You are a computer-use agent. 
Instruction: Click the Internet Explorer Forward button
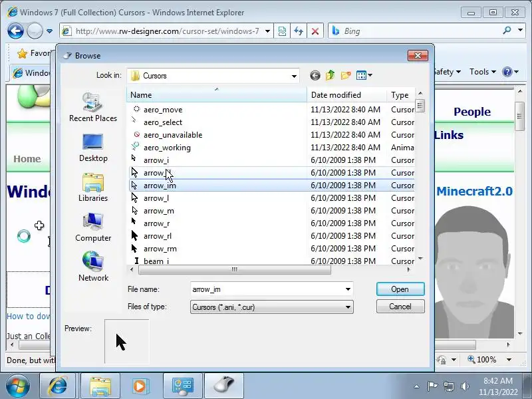35,31
